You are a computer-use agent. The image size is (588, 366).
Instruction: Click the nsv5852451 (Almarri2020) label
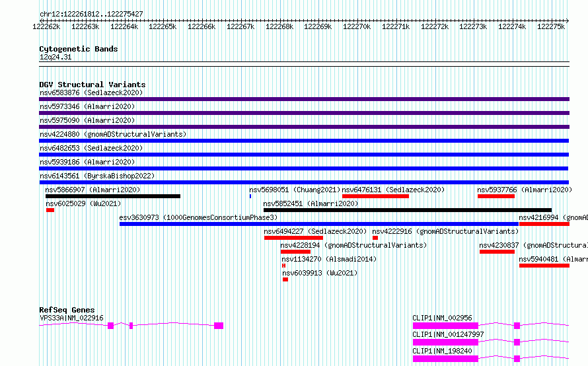[311, 203]
